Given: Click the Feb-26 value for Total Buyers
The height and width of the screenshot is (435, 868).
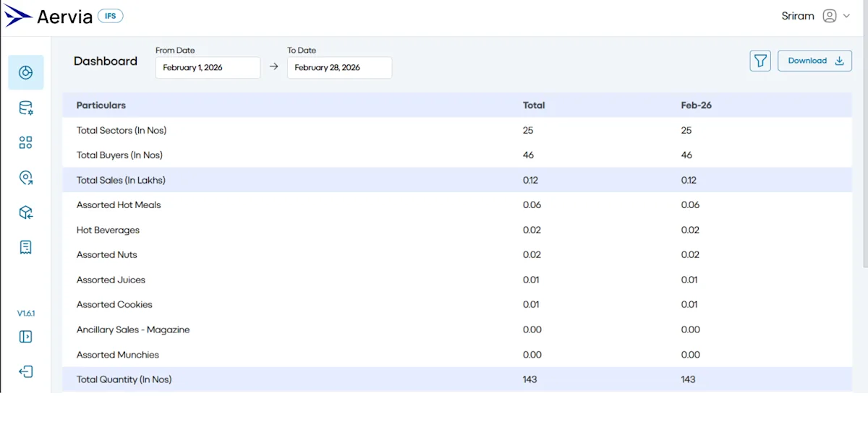Looking at the screenshot, I should (x=686, y=155).
